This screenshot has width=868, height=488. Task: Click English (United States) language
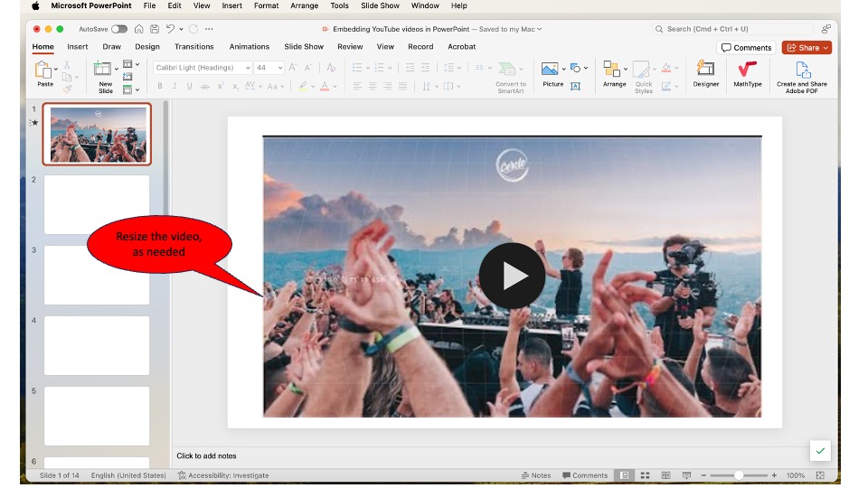128,475
